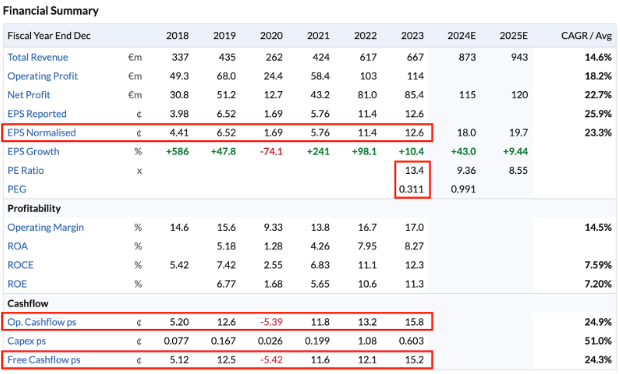Click the PE Ratio link
Viewport: 620px width, 374px height.
click(26, 170)
